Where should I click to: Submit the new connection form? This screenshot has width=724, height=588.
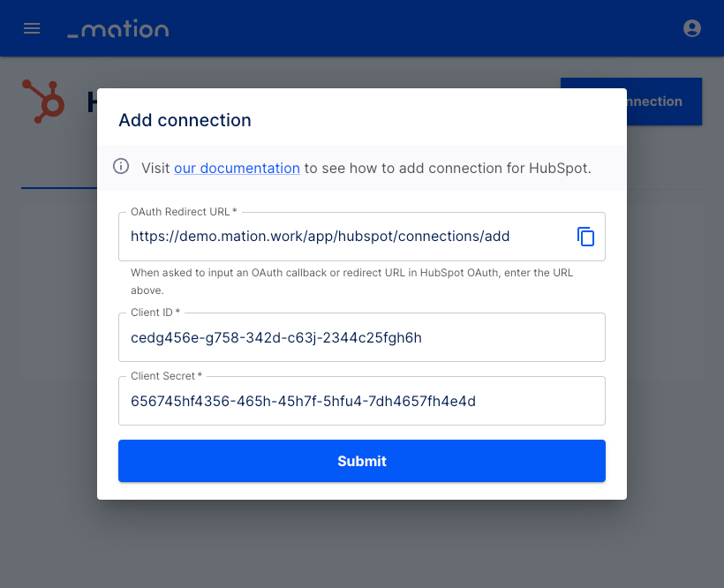(x=361, y=461)
